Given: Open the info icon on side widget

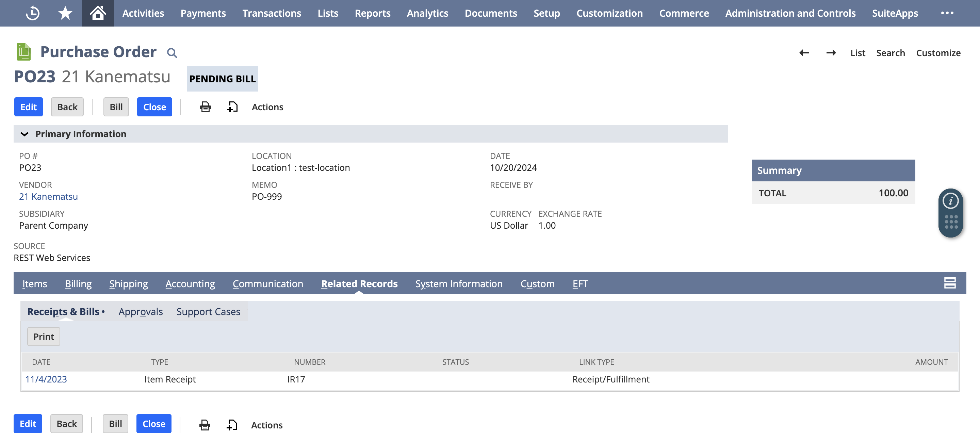Looking at the screenshot, I should coord(950,200).
